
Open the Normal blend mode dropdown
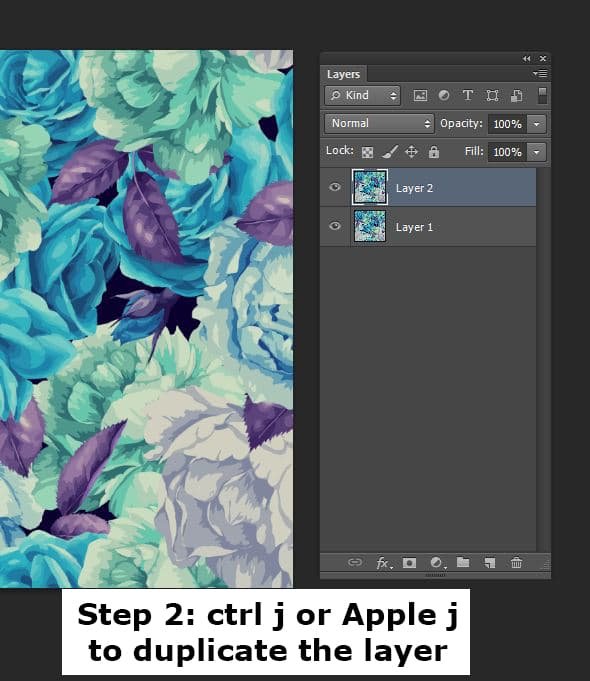[379, 124]
